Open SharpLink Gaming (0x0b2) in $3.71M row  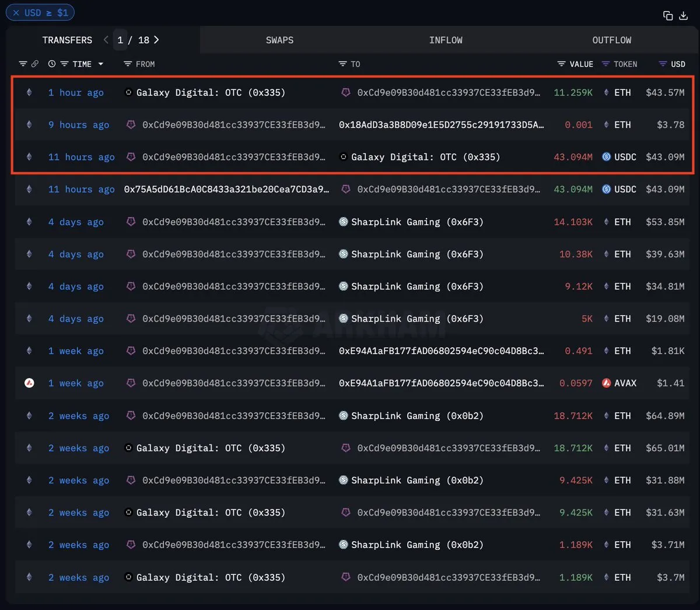(417, 545)
